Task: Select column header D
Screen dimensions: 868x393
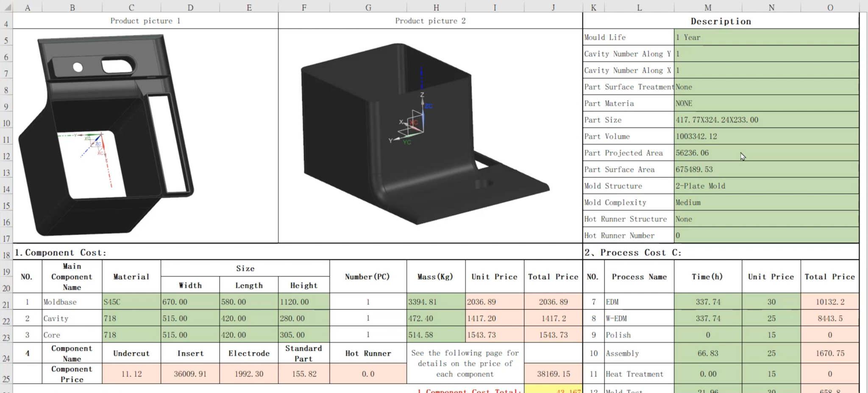Action: (190, 7)
